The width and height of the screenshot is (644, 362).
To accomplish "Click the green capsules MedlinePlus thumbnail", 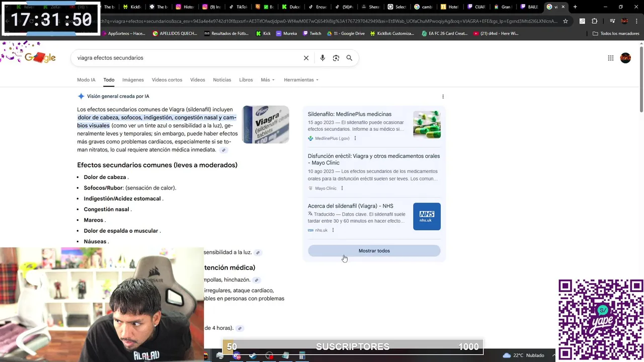I will pos(427,125).
